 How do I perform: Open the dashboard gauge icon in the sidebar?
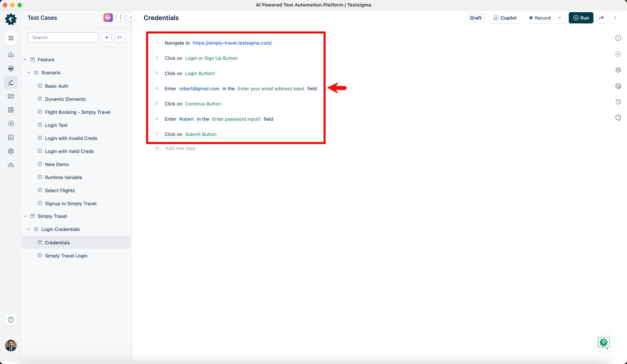(11, 55)
